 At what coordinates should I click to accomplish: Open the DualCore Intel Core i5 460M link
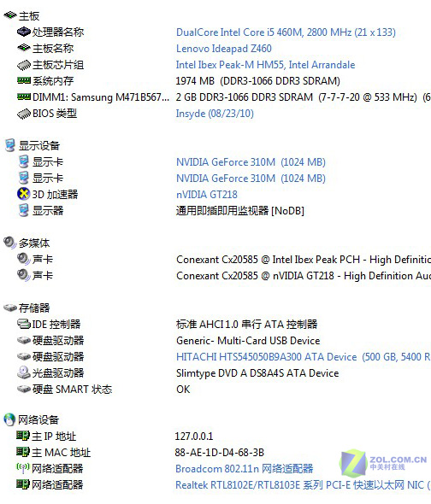pos(286,32)
